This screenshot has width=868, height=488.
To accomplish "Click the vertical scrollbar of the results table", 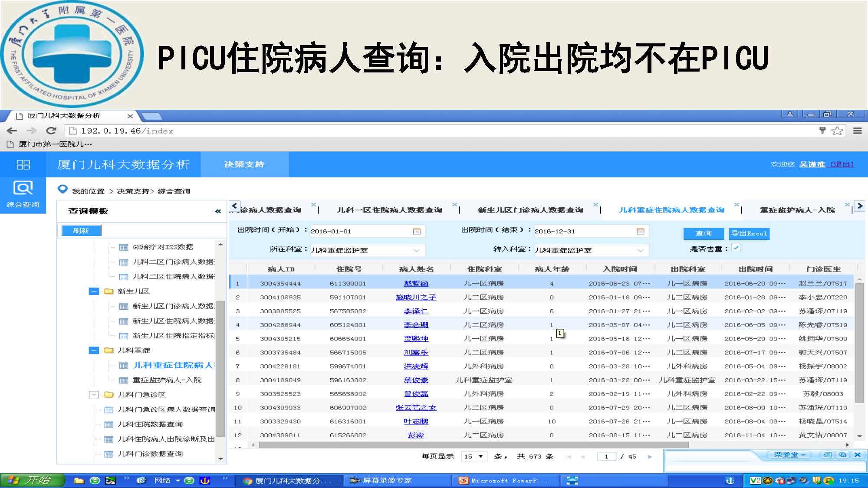I will 859,343.
